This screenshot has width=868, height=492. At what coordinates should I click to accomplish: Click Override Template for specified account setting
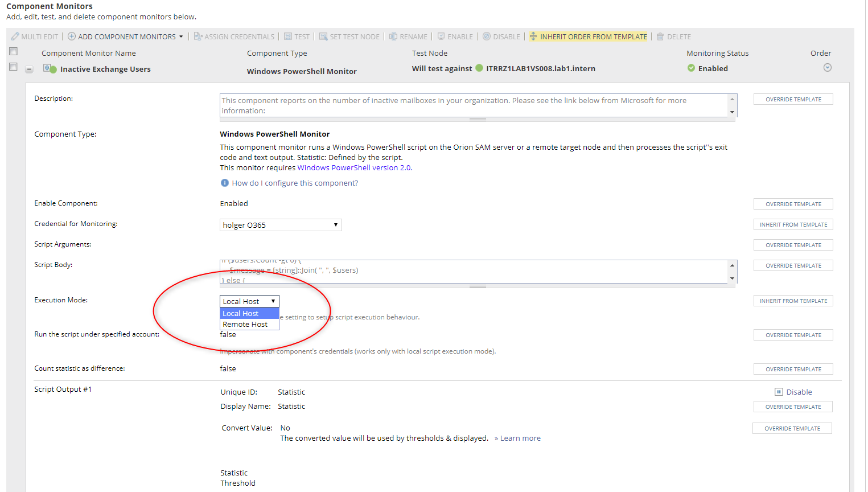click(x=793, y=335)
